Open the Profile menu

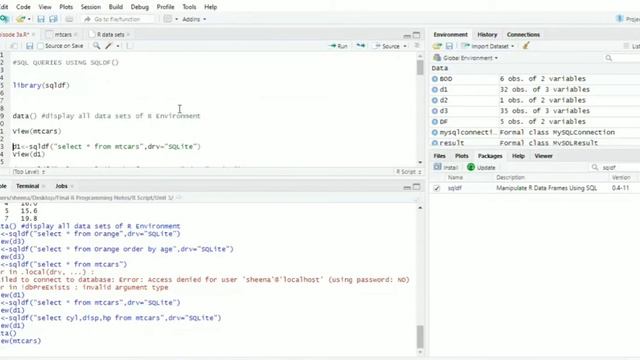[x=165, y=7]
